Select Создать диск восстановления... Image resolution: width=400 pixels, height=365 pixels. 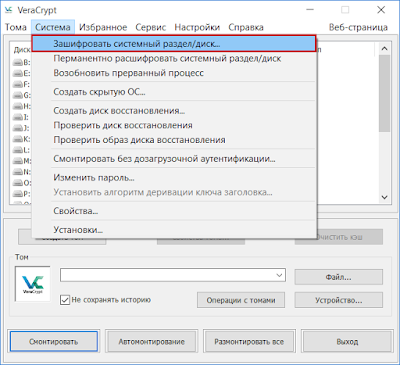click(174, 110)
